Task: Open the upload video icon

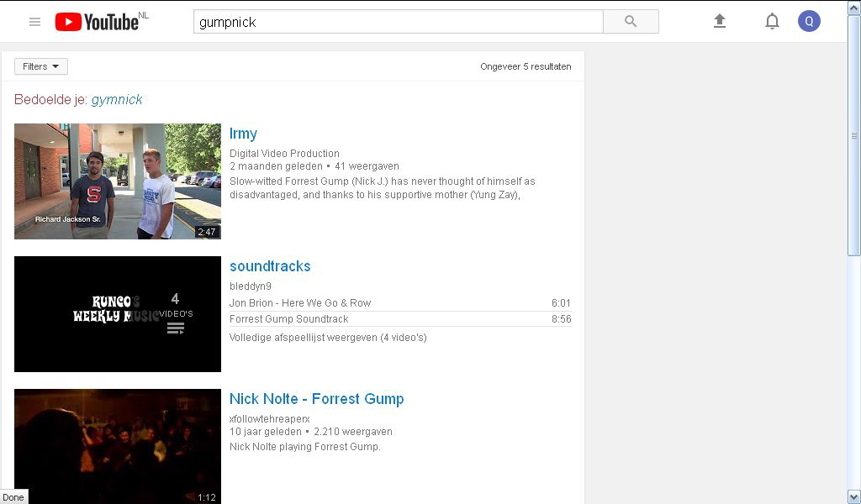Action: (x=720, y=21)
